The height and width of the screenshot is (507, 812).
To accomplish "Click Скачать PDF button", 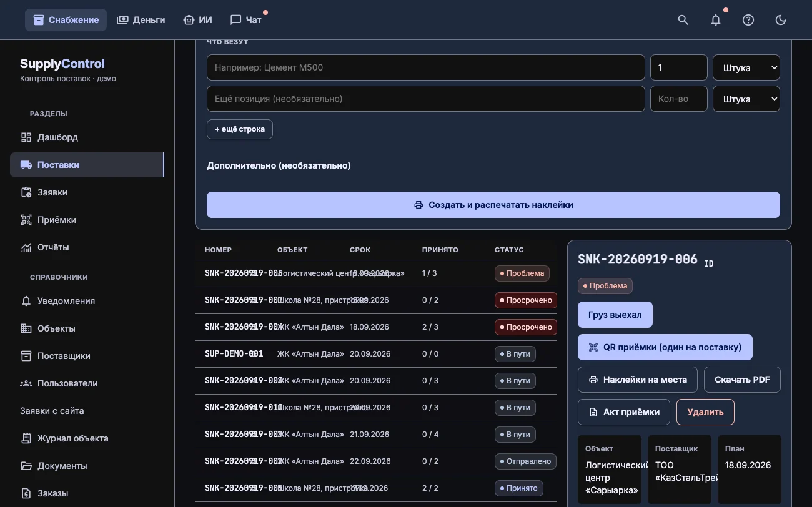I will (742, 380).
